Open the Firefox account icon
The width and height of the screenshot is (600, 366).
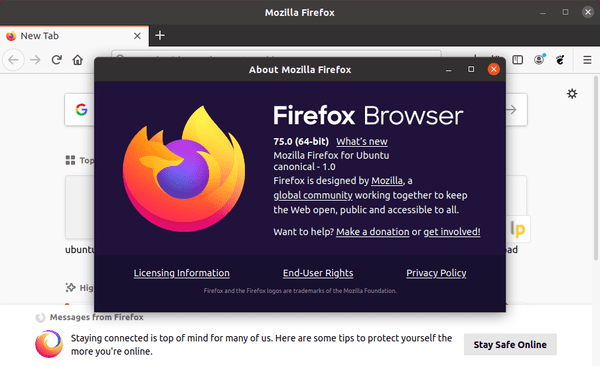pos(539,60)
